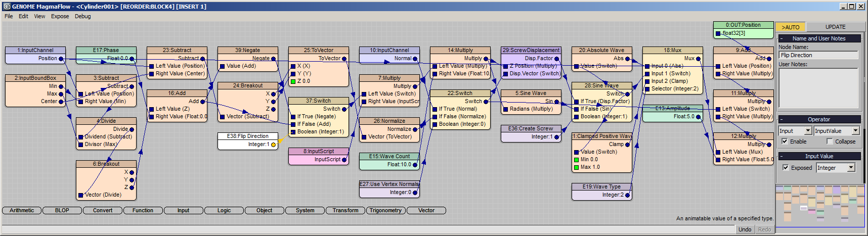Screen dimensions: 868x236
Task: Click the Node Name field showing Flip Direction
Action: point(818,55)
